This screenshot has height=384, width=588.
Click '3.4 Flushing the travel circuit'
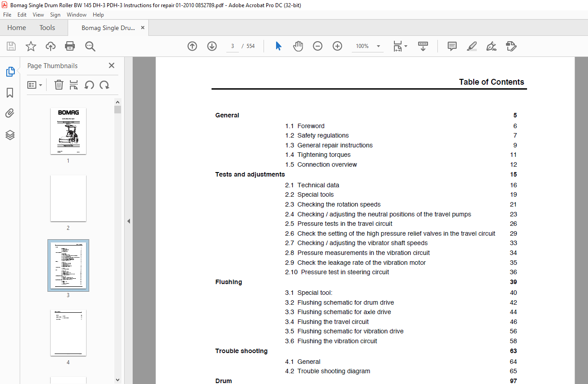point(327,322)
